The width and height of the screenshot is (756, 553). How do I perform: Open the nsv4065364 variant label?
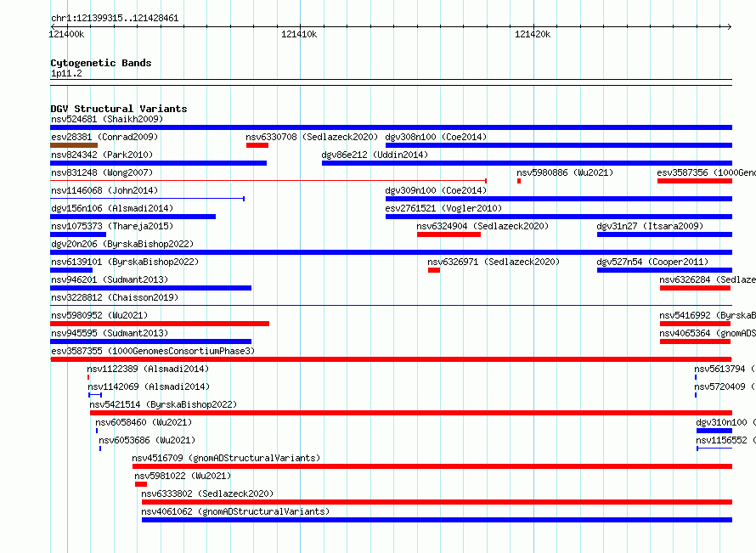pyautogui.click(x=708, y=333)
